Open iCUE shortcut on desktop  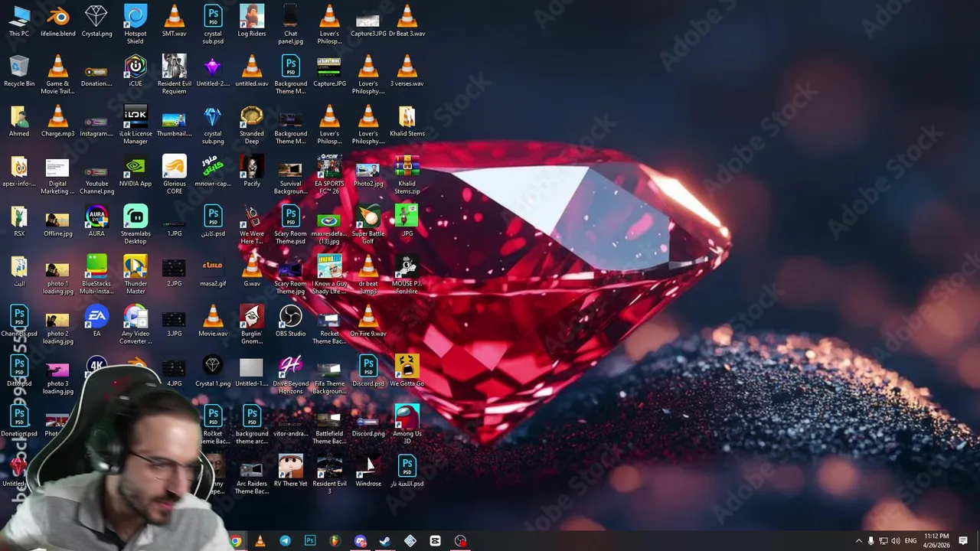(136, 71)
